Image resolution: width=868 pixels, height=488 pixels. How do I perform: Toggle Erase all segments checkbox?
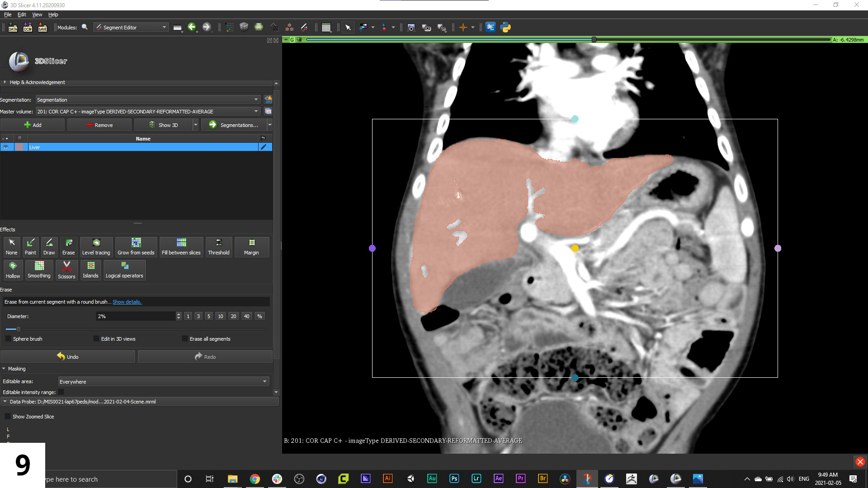pyautogui.click(x=185, y=339)
